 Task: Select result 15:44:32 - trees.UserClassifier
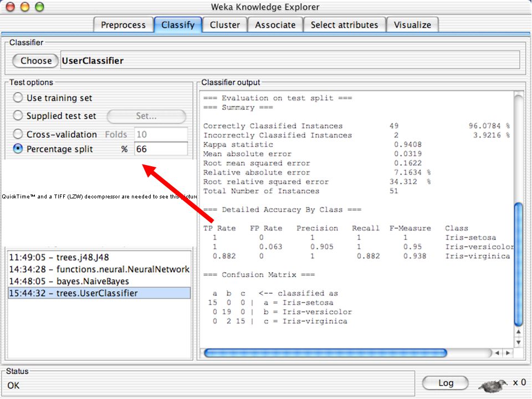pos(99,293)
